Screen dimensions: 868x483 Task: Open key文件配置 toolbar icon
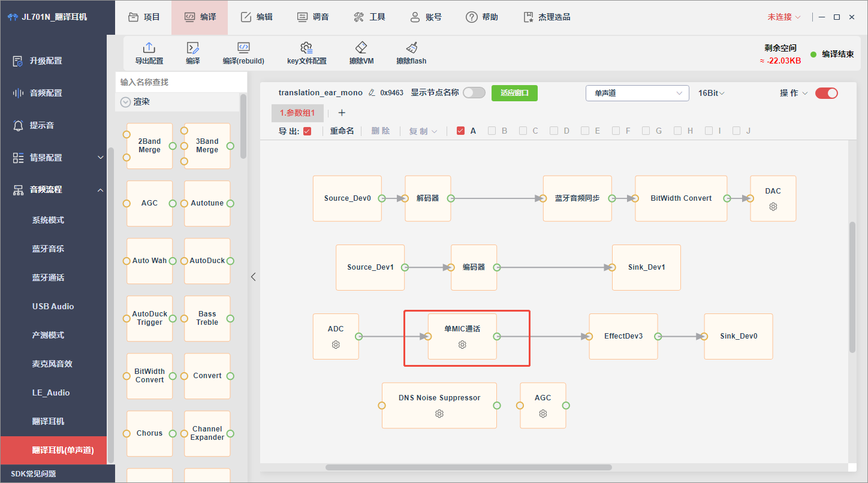tap(306, 48)
